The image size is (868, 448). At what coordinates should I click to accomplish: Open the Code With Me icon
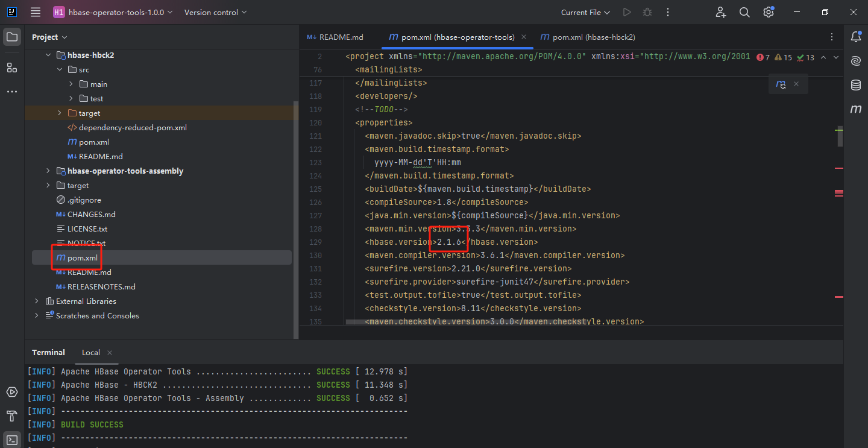721,12
